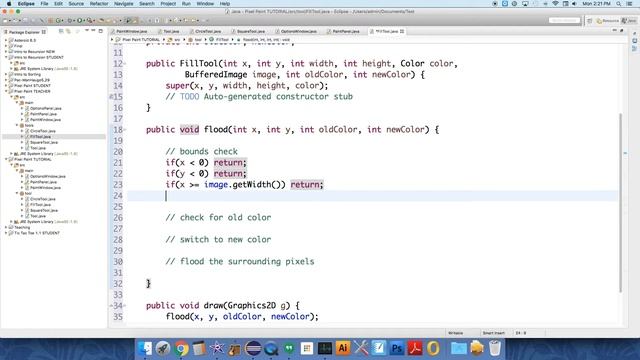This screenshot has height=360, width=640.
Task: Launch the rocket Launchpad icon in Dock
Action: pos(163,348)
